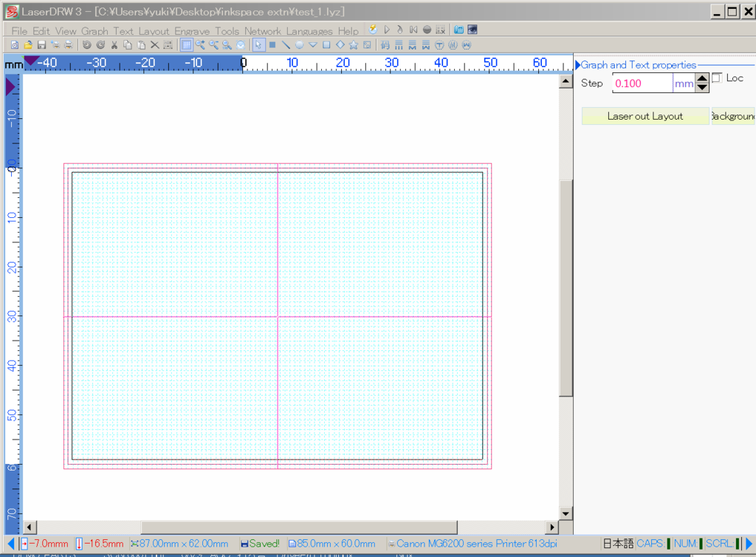
Task: Click the vertical scrollbar up arrow
Action: pos(566,81)
